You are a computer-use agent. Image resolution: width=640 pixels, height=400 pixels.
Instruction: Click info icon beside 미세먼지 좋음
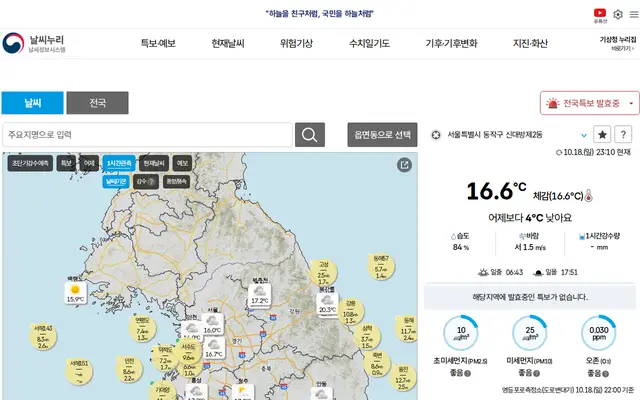tap(537, 373)
